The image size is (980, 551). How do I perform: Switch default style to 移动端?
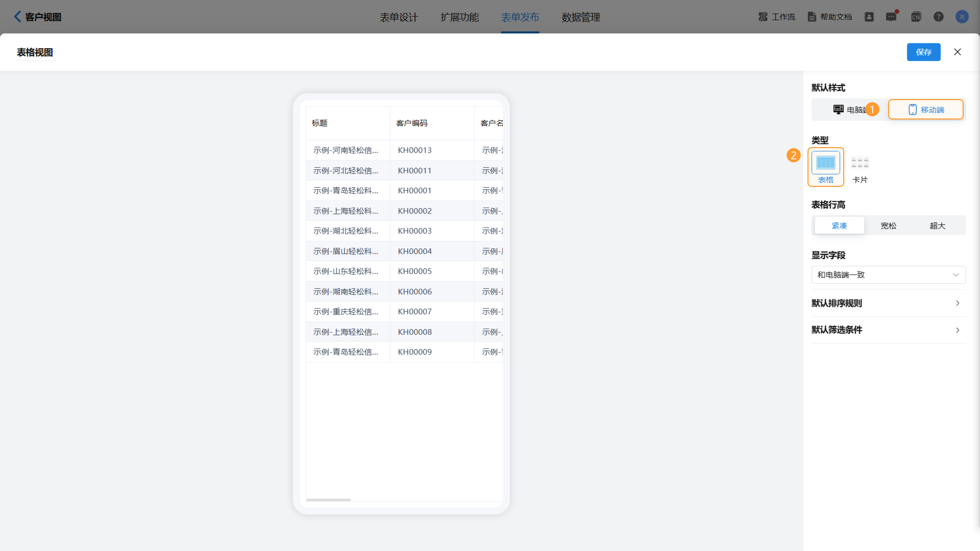(x=926, y=110)
